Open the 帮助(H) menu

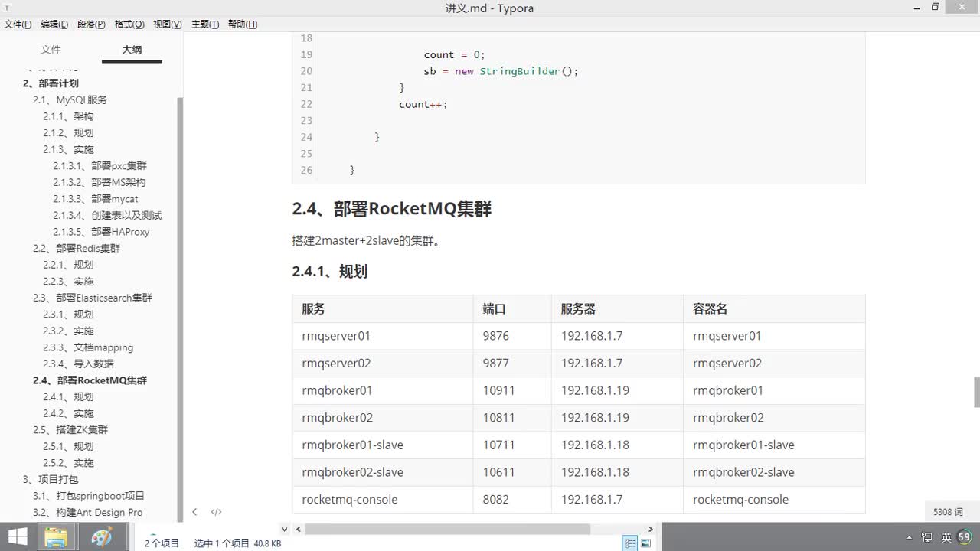243,24
